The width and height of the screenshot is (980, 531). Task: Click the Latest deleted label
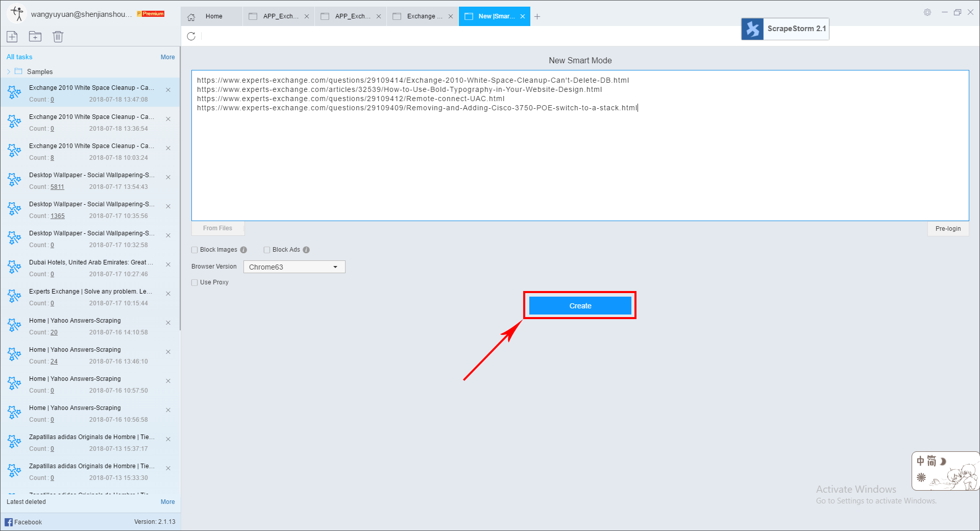click(x=26, y=502)
